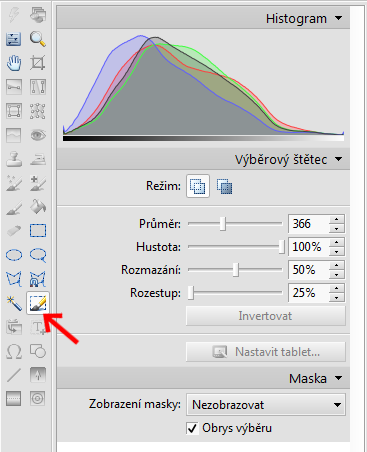Select the text insertion tool
Viewport: 367px width, 452px height.
[38, 327]
